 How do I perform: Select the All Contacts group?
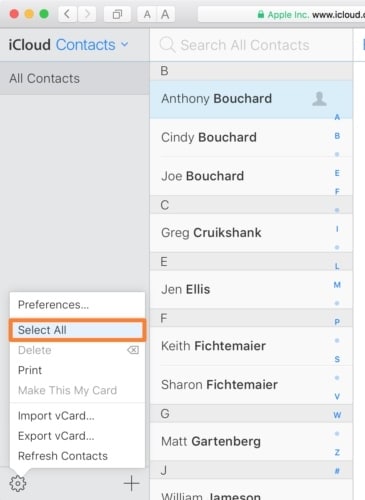(x=75, y=78)
